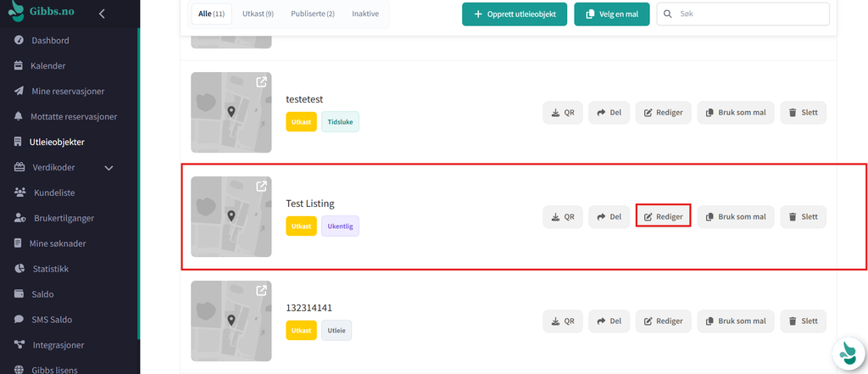Focus the Søk search field

tap(743, 14)
